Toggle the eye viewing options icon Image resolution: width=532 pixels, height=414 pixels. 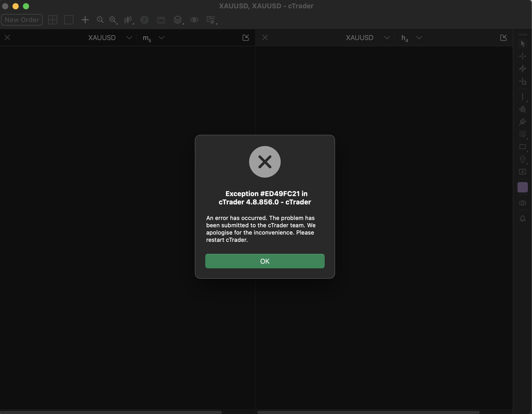(194, 20)
